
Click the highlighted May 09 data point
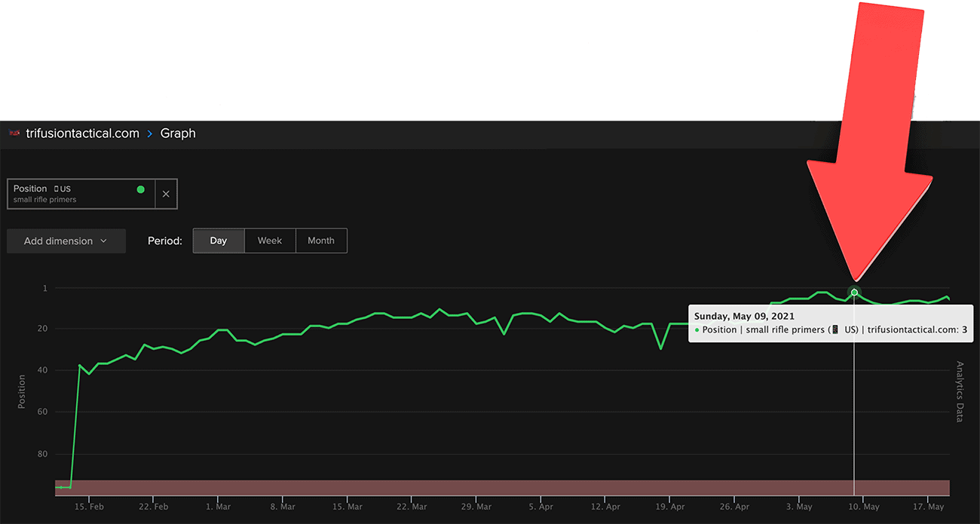tap(854, 293)
